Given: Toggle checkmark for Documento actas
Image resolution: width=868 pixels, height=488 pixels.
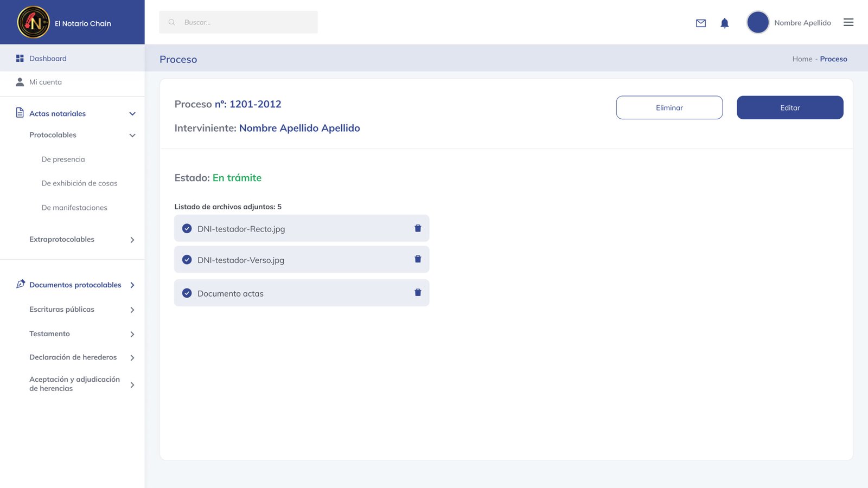Looking at the screenshot, I should [x=187, y=293].
